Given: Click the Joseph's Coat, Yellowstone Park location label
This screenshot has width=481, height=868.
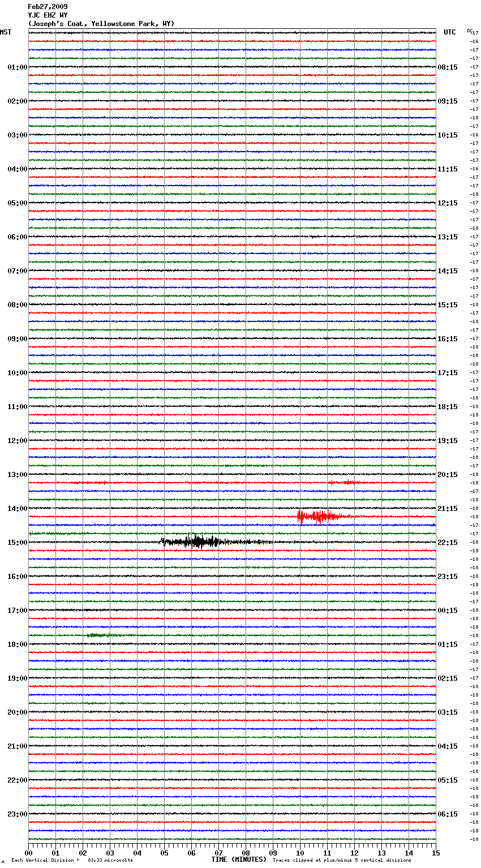Looking at the screenshot, I should [x=101, y=24].
